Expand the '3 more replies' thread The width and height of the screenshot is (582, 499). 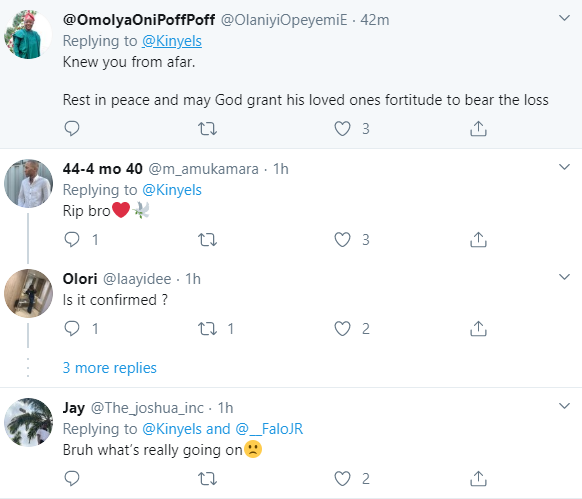[109, 368]
